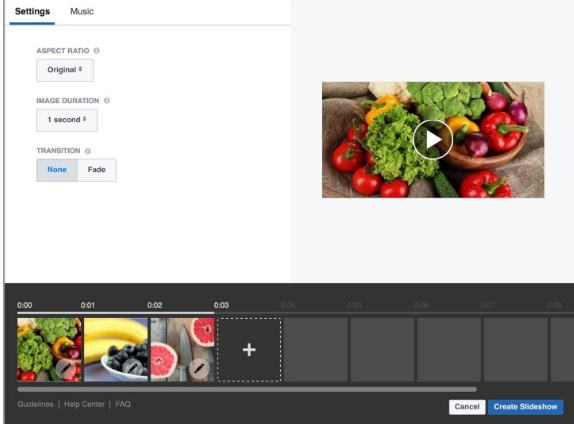The height and width of the screenshot is (424, 574).
Task: Click the pencil edit icon on grapefruit thumbnail
Action: [x=199, y=368]
